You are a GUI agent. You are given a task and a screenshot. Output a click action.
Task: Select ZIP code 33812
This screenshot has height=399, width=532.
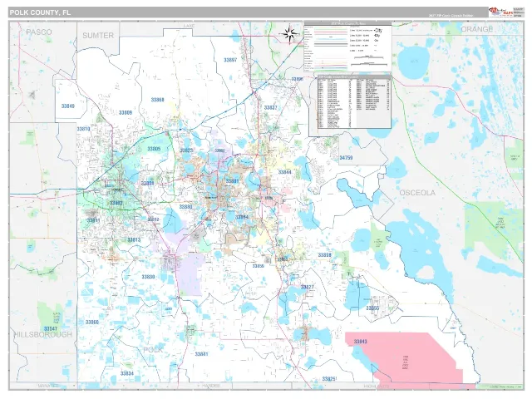click(153, 219)
